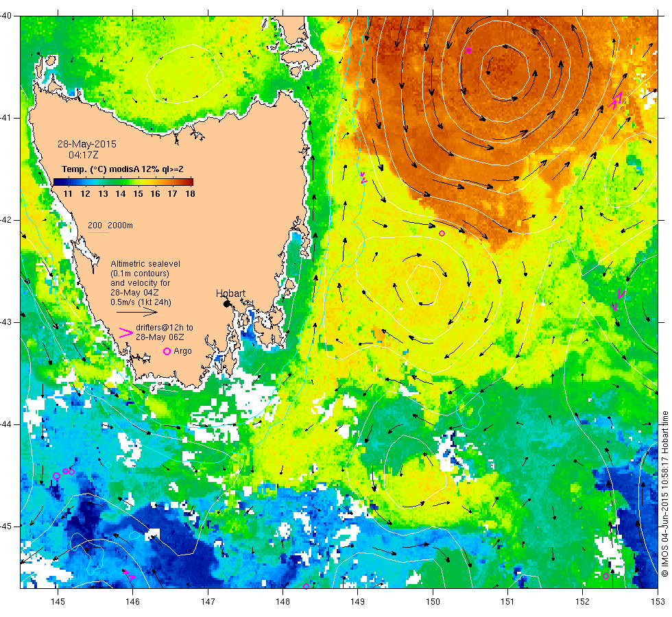This screenshot has height=617, width=672.
Task: Click the cyan 200m depth line sample
Action: pyautogui.click(x=97, y=232)
